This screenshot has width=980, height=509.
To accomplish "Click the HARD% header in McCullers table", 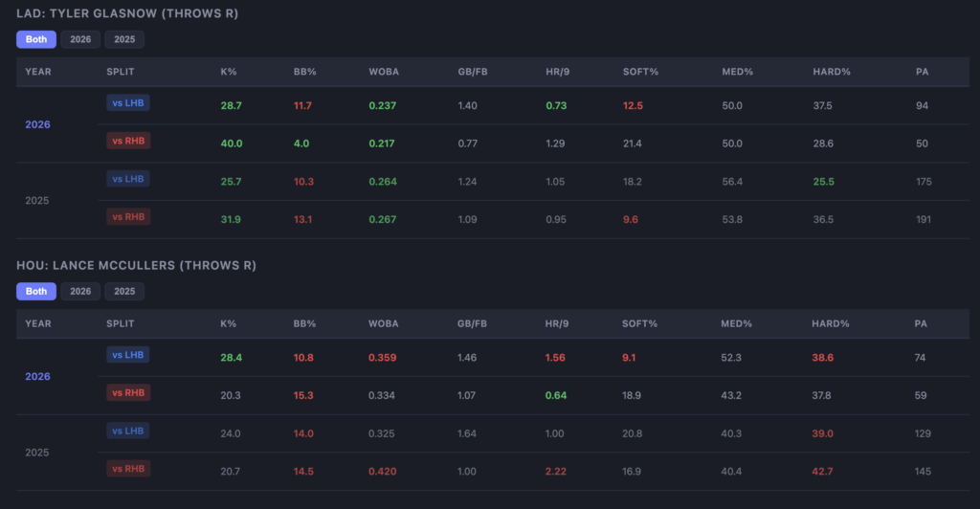I will [x=831, y=323].
